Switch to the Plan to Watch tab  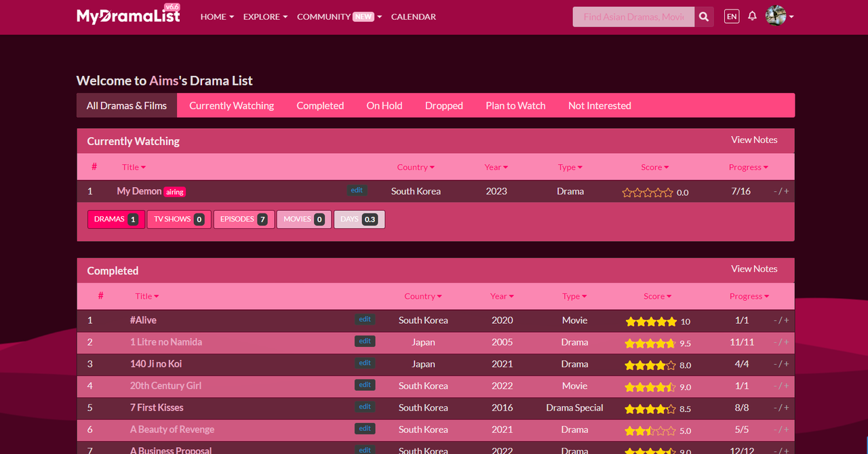pyautogui.click(x=515, y=106)
